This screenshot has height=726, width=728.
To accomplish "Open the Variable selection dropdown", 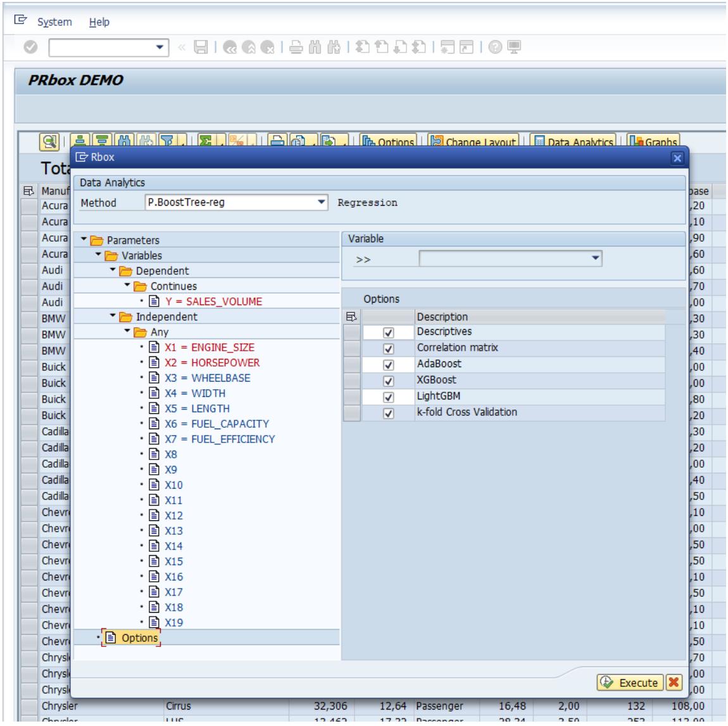I will click(x=594, y=258).
